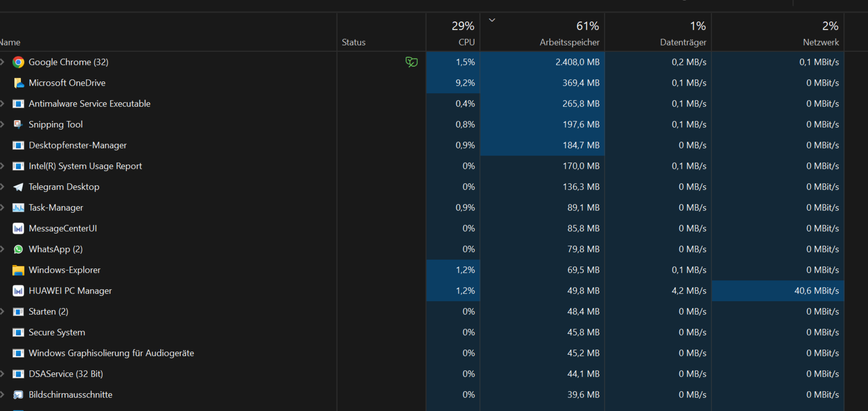This screenshot has height=411, width=868.
Task: Click the MessageCenterUI icon
Action: pyautogui.click(x=18, y=229)
